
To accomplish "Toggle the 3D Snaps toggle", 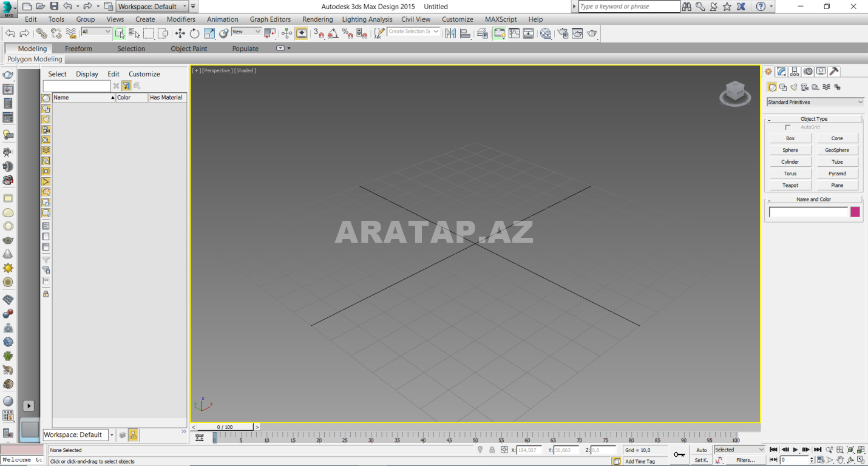I will (319, 33).
